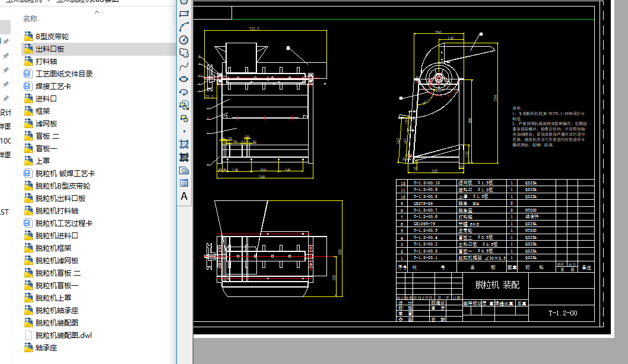The image size is (628, 364).
Task: Select the Multiline Text tool
Action: tap(184, 196)
